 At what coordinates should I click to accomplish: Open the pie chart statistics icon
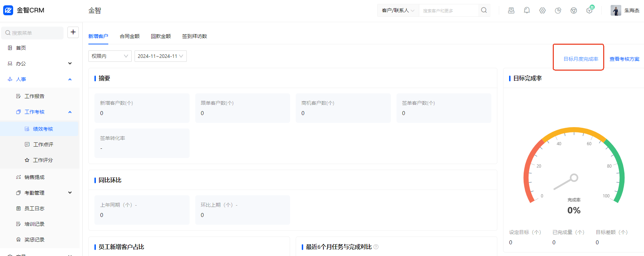click(x=558, y=10)
